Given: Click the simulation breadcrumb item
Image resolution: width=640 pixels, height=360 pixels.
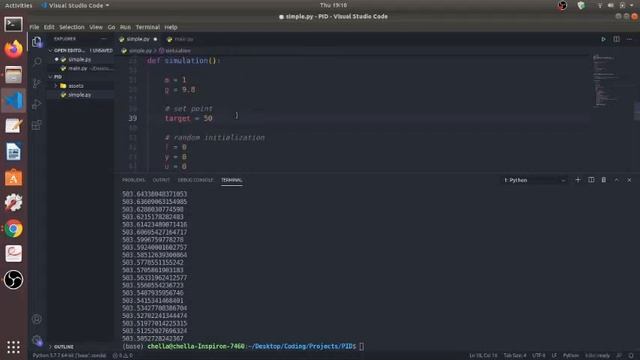Looking at the screenshot, I should click(176, 51).
